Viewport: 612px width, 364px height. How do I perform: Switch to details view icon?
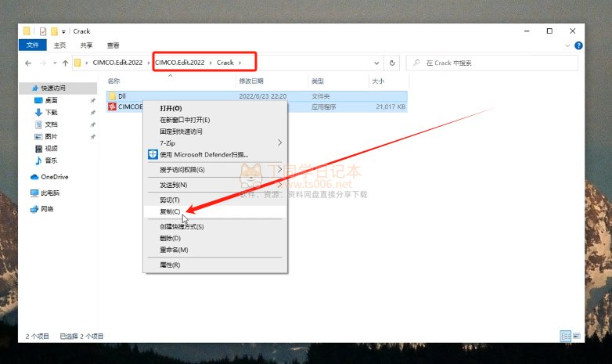tap(566, 337)
